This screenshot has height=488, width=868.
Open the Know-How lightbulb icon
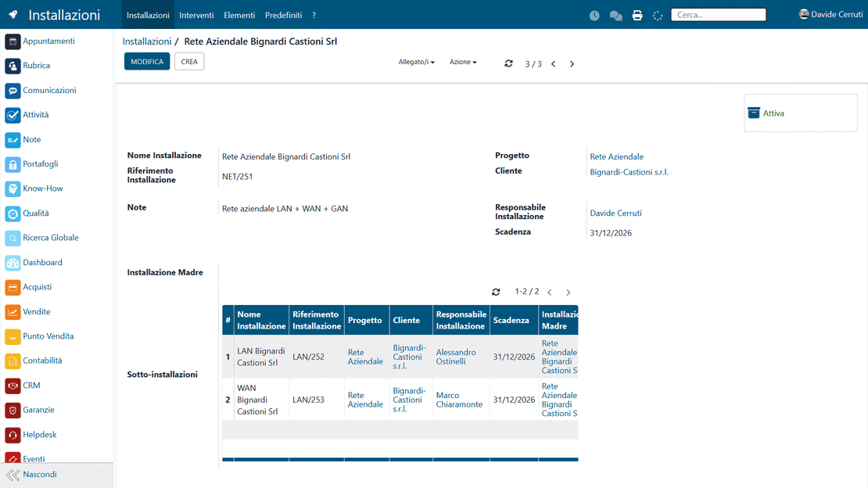(13, 189)
